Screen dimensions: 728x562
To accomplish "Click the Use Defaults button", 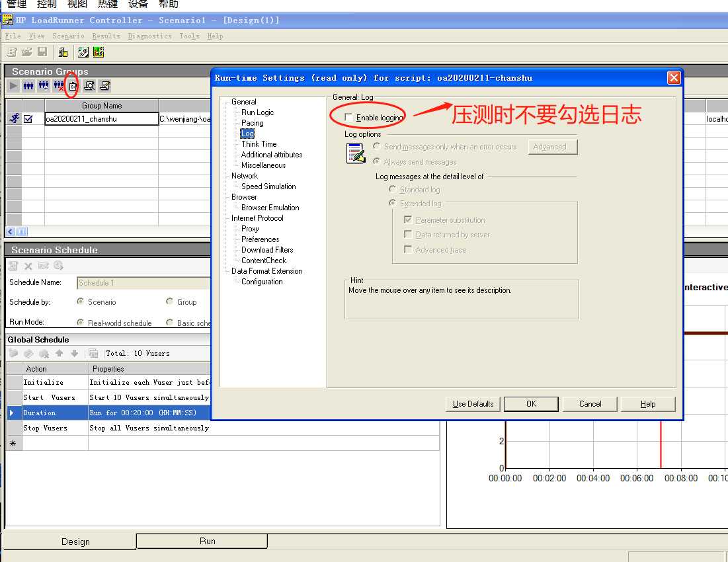I will (x=473, y=404).
